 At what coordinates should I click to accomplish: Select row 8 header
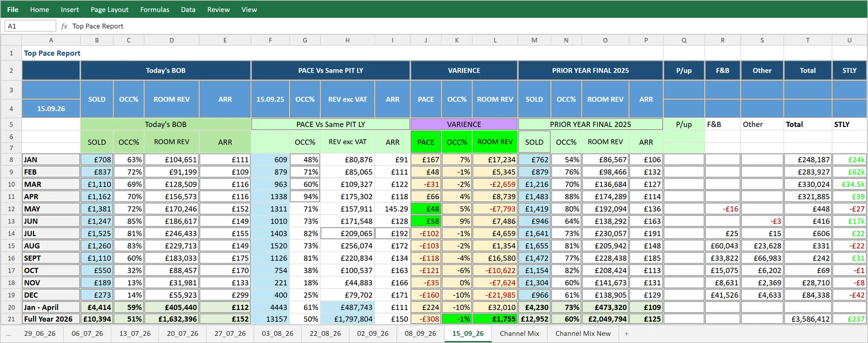point(11,160)
